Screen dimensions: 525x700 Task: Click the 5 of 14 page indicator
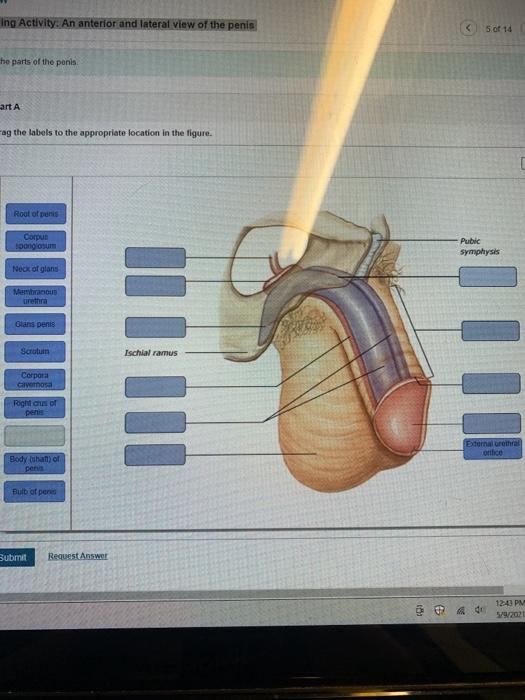coord(499,29)
